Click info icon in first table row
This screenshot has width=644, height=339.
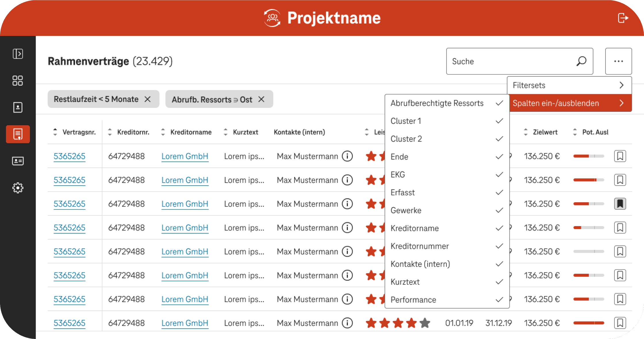(347, 156)
